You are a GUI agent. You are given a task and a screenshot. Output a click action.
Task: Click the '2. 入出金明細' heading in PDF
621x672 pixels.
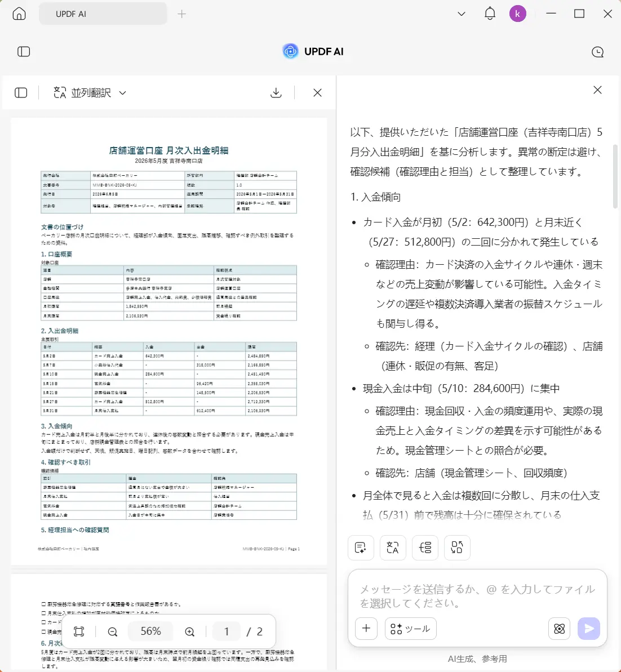pyautogui.click(x=60, y=331)
